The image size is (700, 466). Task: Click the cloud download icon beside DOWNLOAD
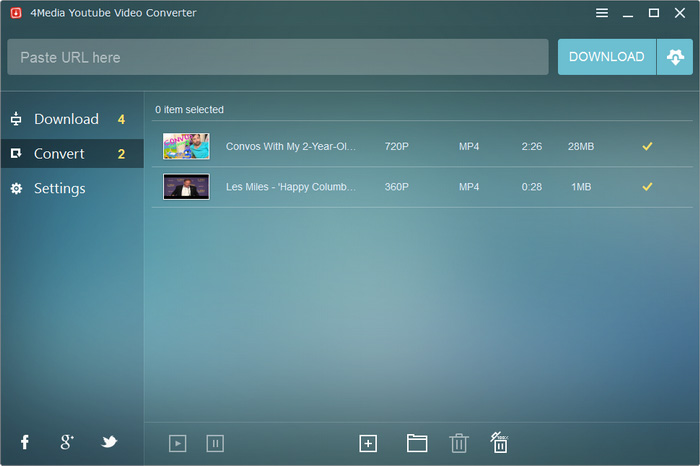[x=674, y=57]
